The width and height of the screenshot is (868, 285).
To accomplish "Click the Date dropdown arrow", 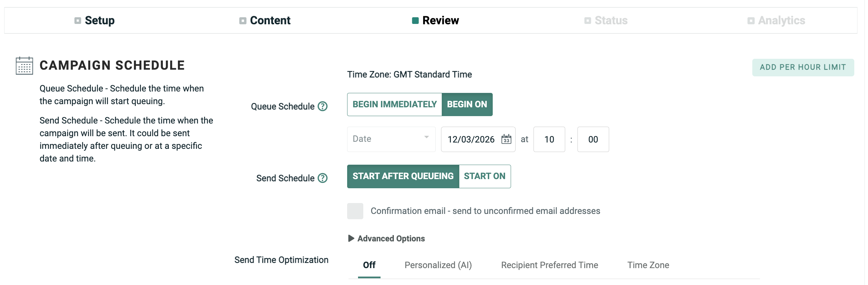I will [x=427, y=137].
